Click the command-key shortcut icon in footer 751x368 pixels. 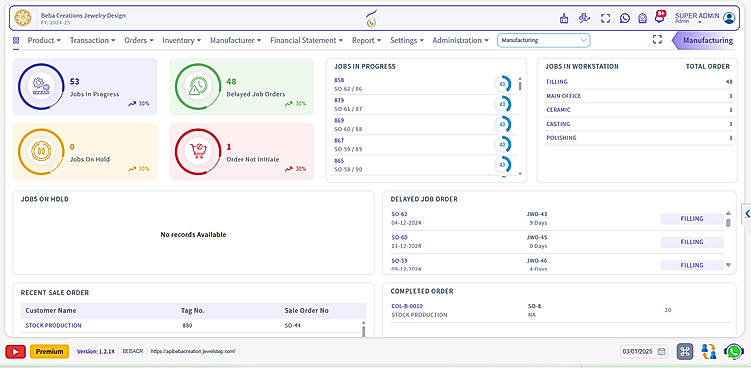[685, 351]
